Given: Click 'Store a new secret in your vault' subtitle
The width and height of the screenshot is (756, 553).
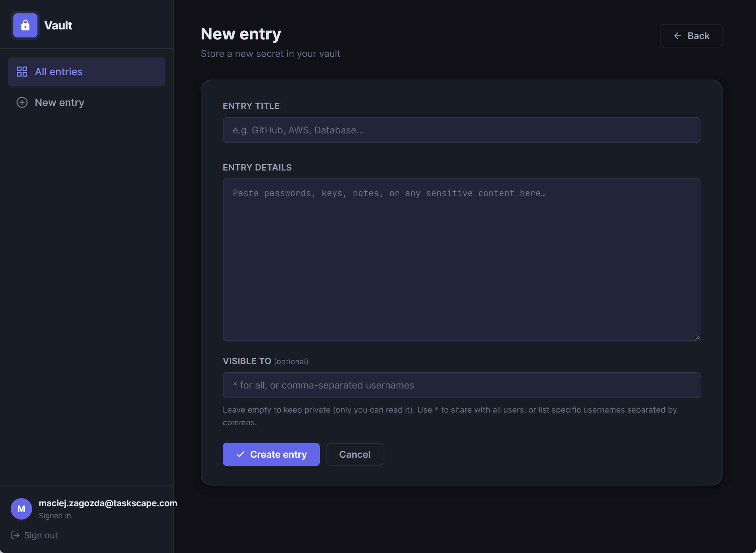Looking at the screenshot, I should tap(270, 53).
